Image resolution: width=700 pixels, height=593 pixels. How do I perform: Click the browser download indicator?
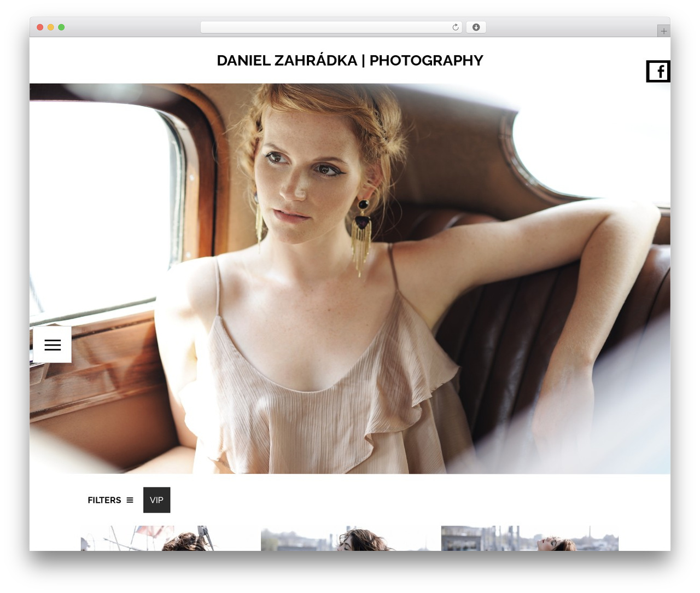point(476,27)
